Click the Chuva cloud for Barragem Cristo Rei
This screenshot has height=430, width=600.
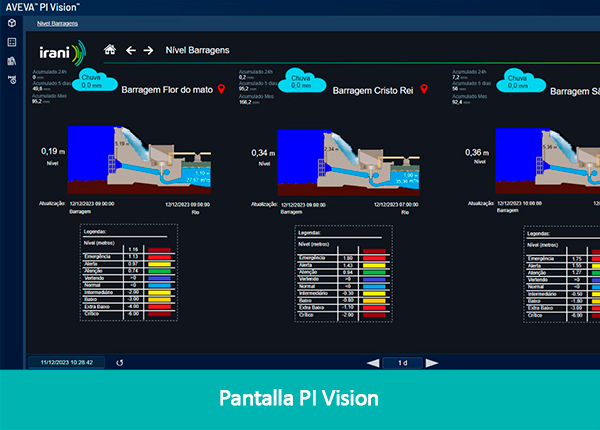click(302, 81)
